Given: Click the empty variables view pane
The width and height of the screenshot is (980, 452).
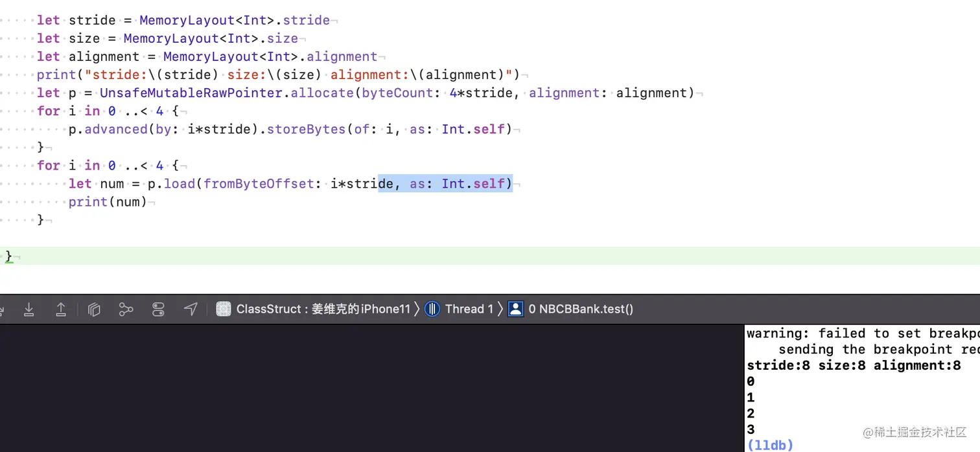Looking at the screenshot, I should coord(372,388).
